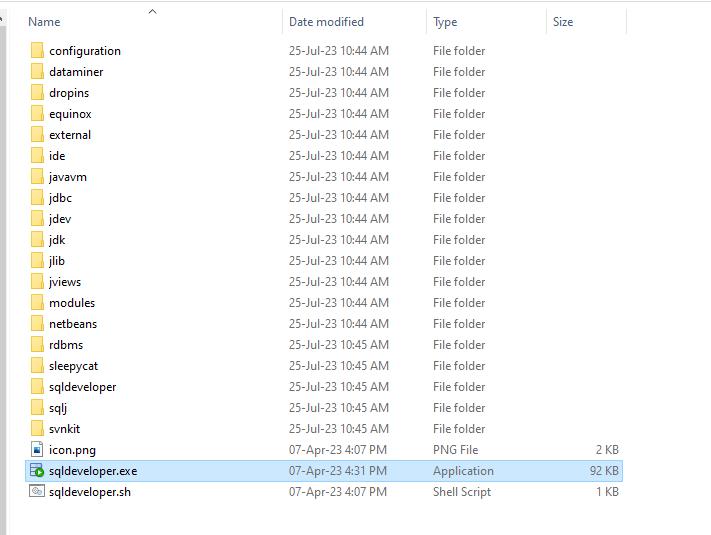Screen dimensions: 711x535
Task: Click the jlib folder icon
Action: coord(37,261)
